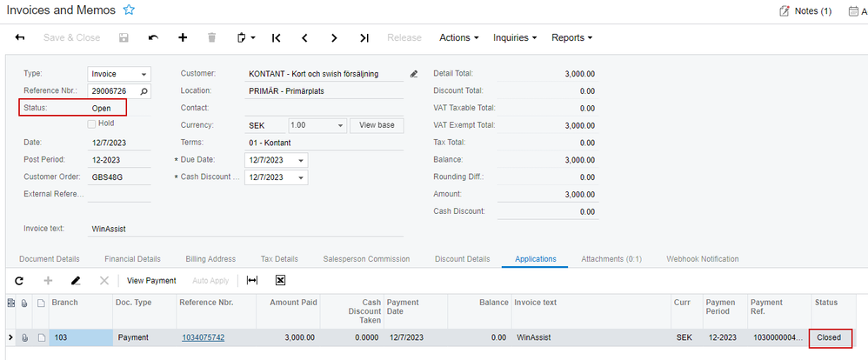
Task: Jump to the first record
Action: click(x=276, y=37)
